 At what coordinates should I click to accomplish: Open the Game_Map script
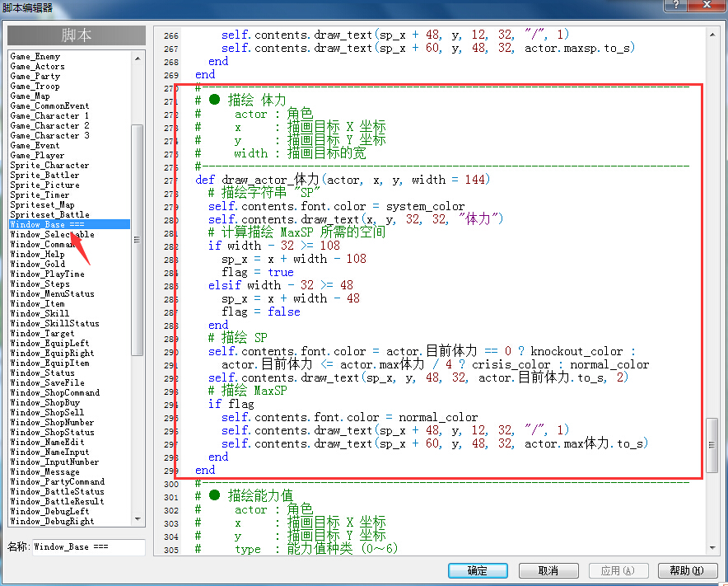coord(30,96)
